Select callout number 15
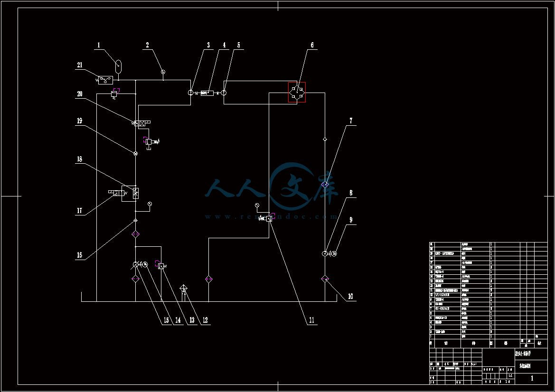The height and width of the screenshot is (392, 555). coord(166,320)
